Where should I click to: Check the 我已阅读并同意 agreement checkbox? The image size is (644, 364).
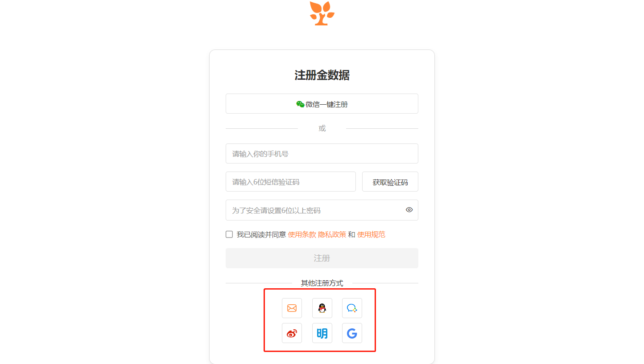point(229,234)
